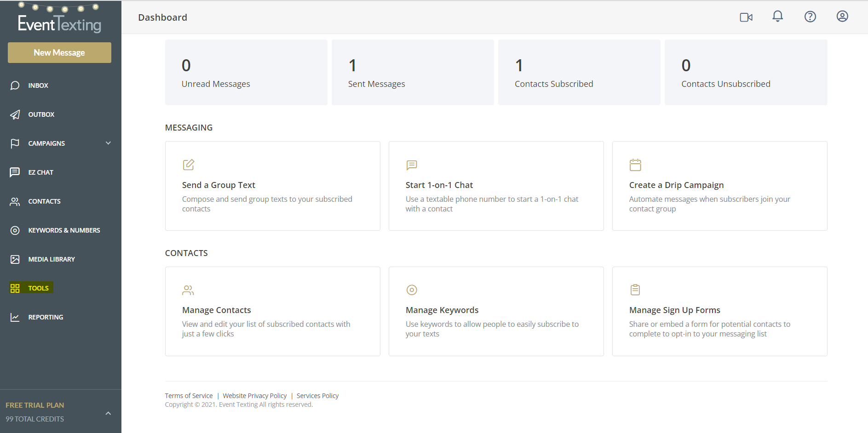Viewport: 868px width, 433px height.
Task: Expand the Campaigns submenu chevron
Action: (x=109, y=143)
